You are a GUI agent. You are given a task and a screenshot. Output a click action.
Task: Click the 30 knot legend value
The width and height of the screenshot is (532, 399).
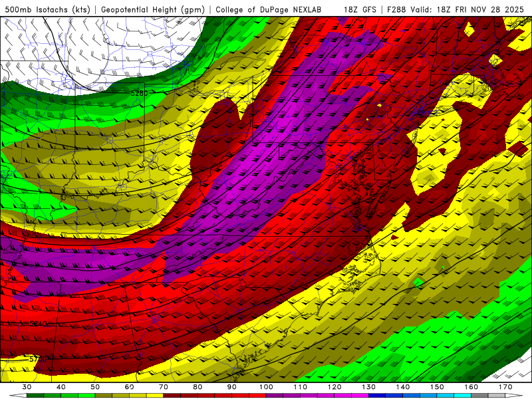[x=27, y=387]
